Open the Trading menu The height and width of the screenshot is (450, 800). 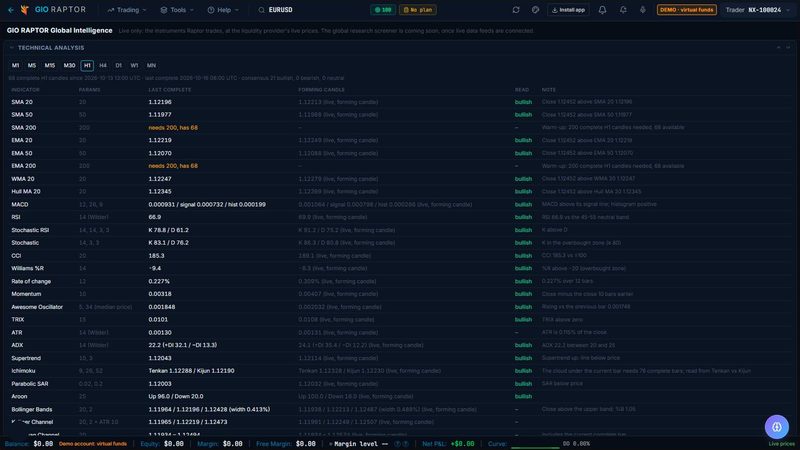(127, 10)
